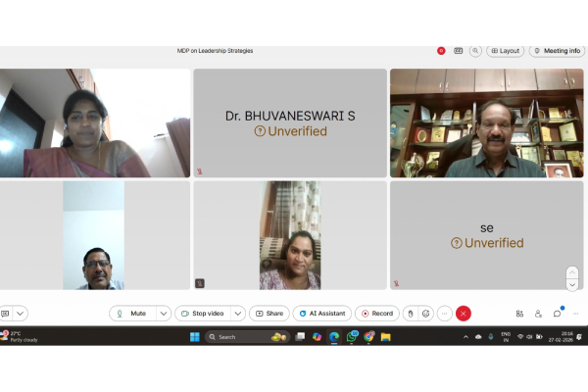This screenshot has width=588, height=392.
Task: Click the Windows taskbar Search box
Action: (235, 337)
